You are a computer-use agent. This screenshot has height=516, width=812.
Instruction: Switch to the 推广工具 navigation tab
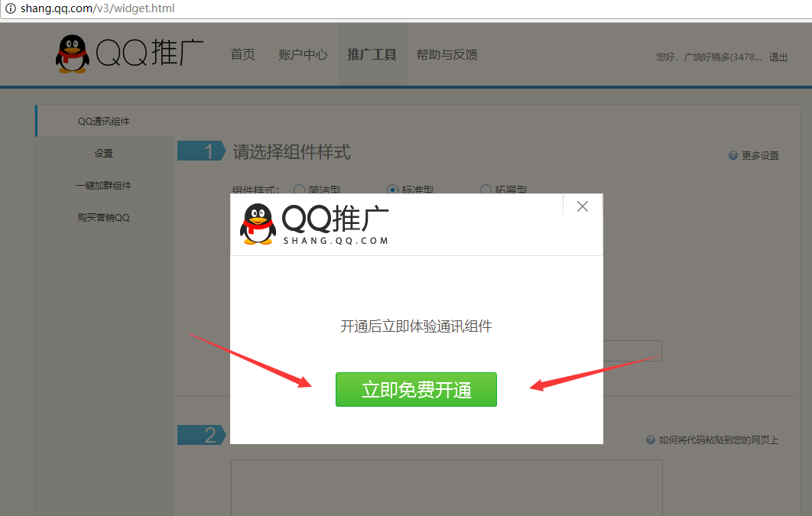tap(372, 55)
